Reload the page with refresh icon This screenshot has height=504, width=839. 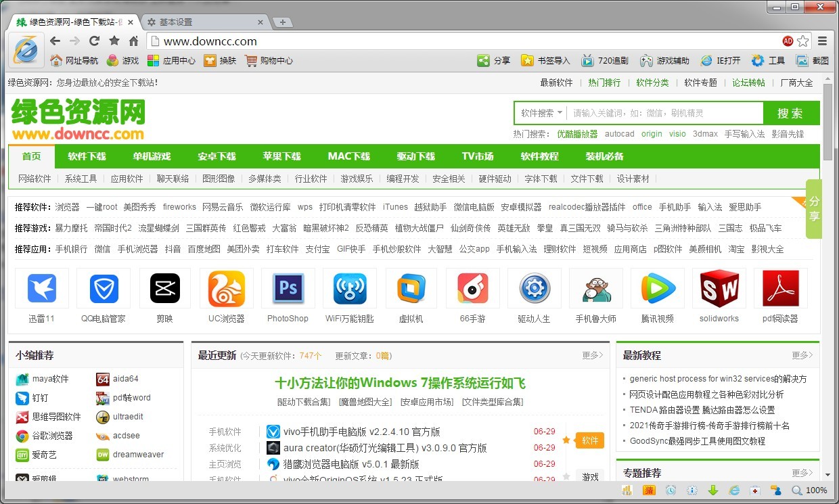[x=94, y=41]
